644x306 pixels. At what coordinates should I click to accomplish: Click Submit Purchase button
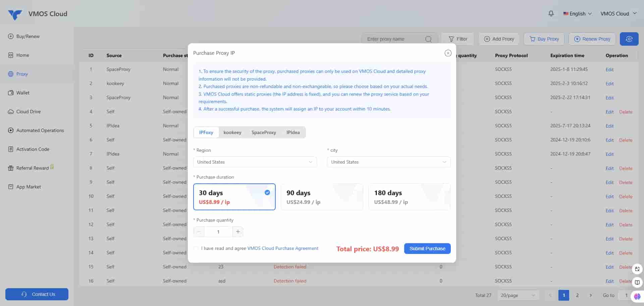(x=427, y=249)
